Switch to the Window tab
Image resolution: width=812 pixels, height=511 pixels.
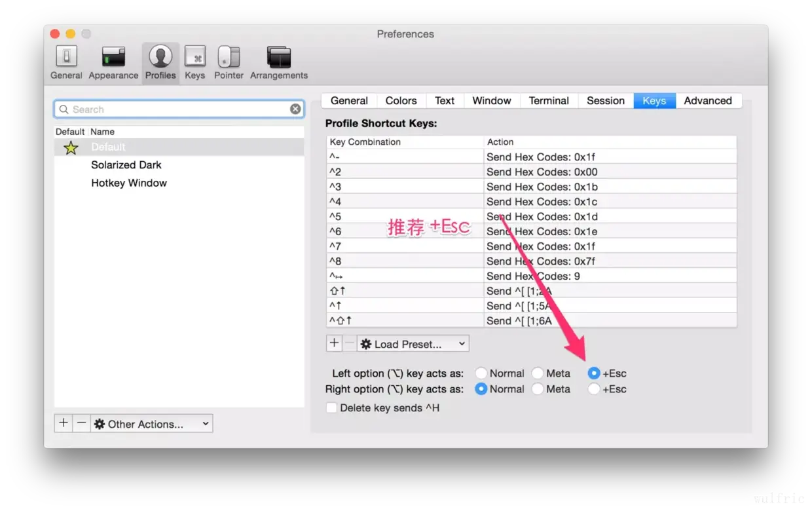492,101
